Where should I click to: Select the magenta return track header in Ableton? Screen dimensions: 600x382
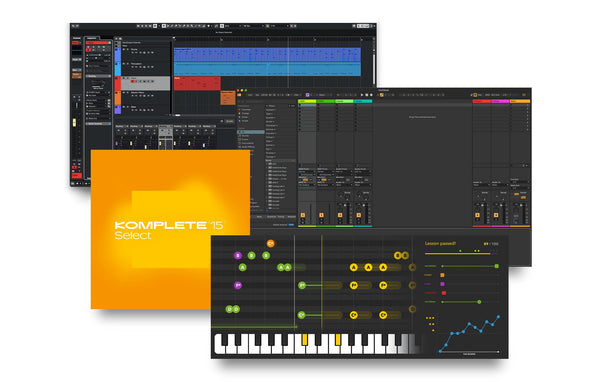click(x=501, y=101)
